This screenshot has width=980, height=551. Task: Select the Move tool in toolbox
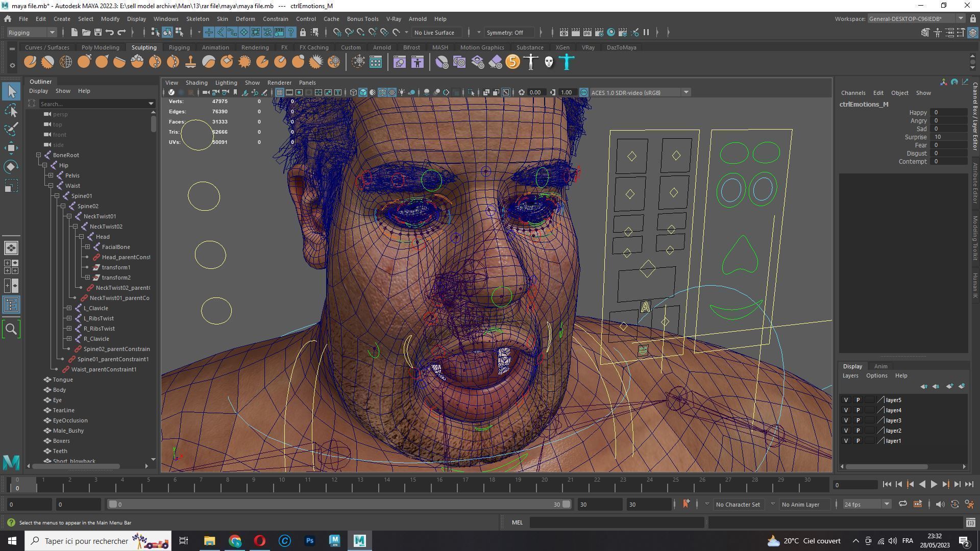pos(11,148)
